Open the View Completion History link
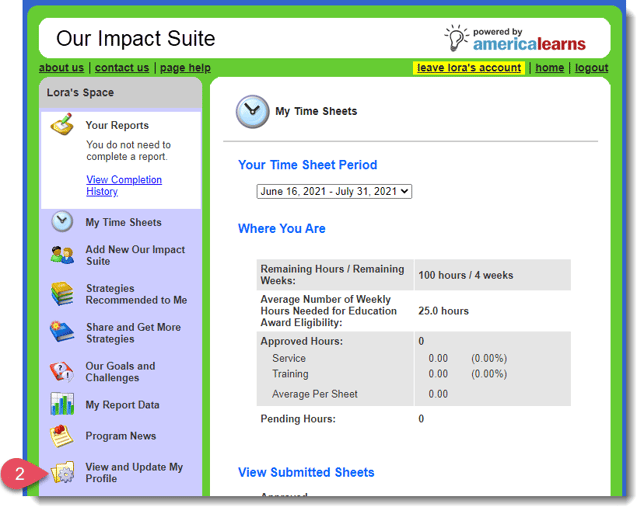Viewport: 644px width, 514px height. (123, 186)
